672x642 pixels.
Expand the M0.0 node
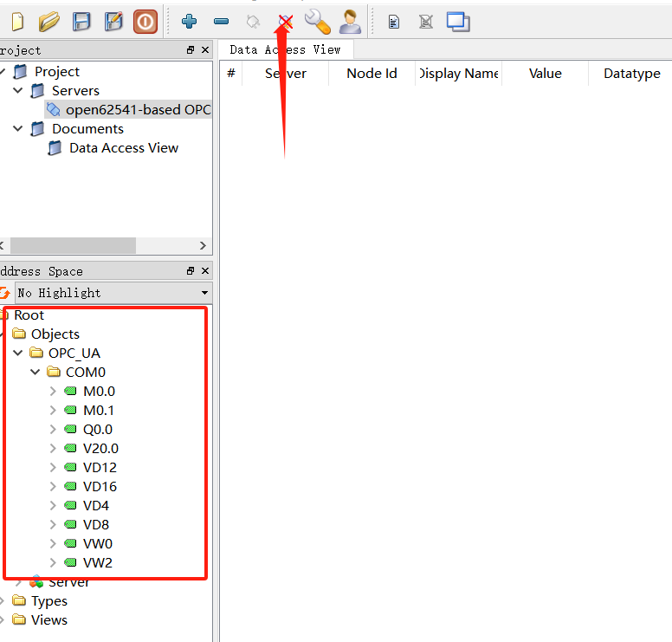53,391
